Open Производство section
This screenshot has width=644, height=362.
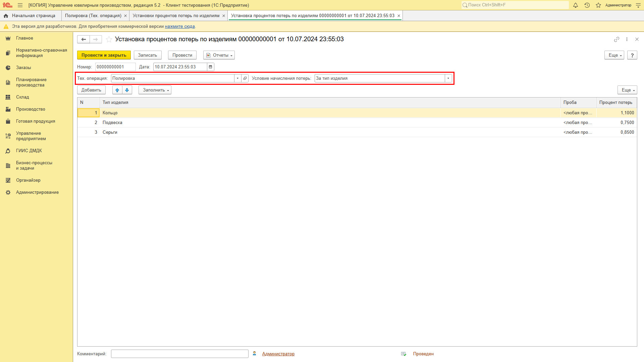pyautogui.click(x=31, y=109)
